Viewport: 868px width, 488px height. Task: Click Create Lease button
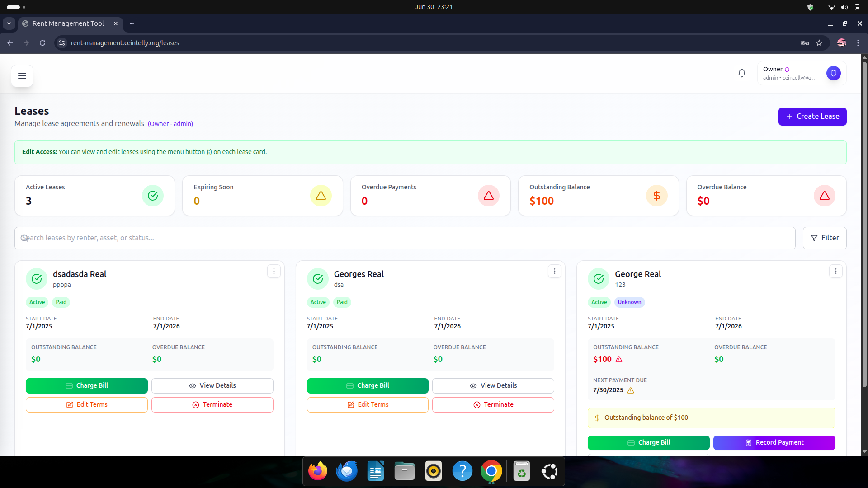click(x=812, y=117)
